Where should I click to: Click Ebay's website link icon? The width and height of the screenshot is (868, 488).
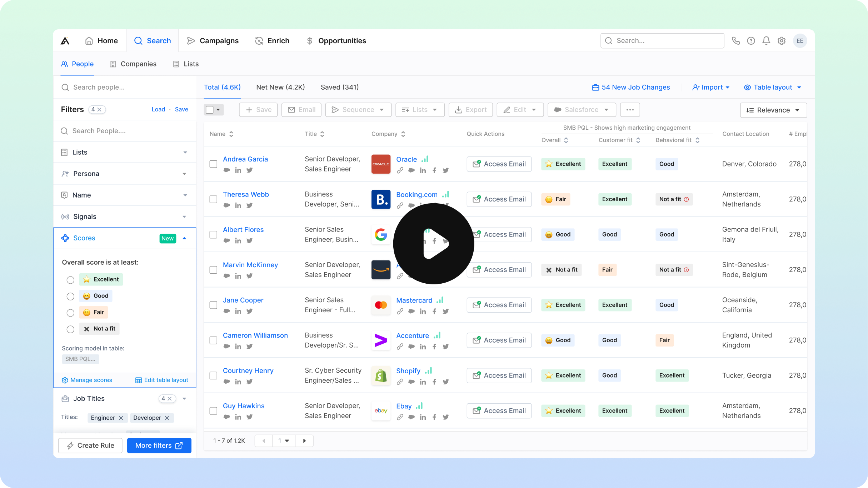[400, 417]
